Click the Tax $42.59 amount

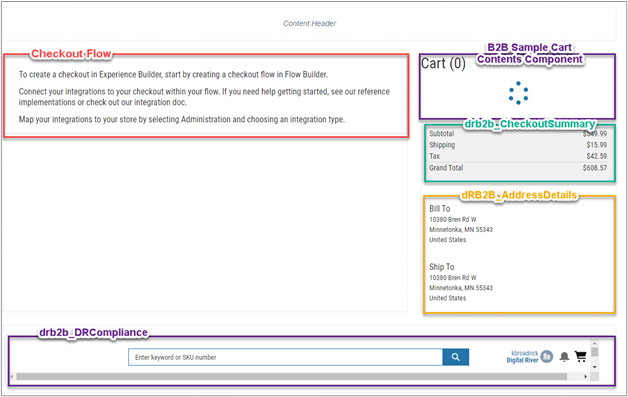click(596, 156)
